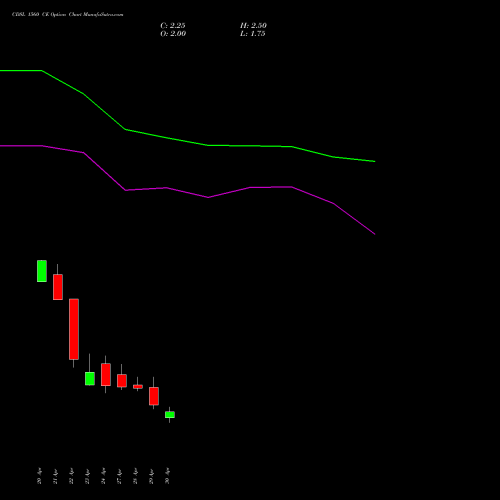
Task: Click the close value "C: 2.25"
Action: coord(173,26)
